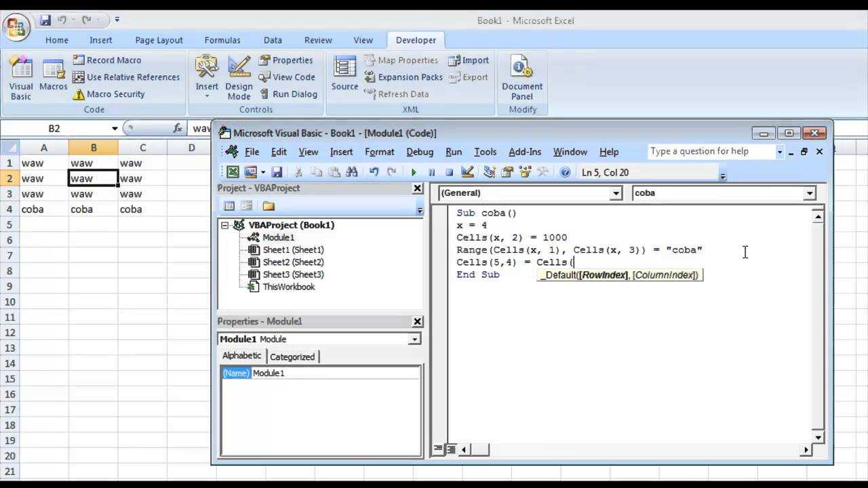Switch to the Home ribbon tab
Screen dimensions: 868x488
tap(57, 40)
